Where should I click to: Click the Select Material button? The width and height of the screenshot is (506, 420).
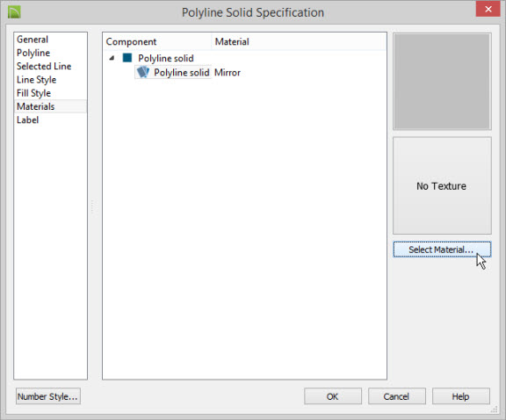442,250
